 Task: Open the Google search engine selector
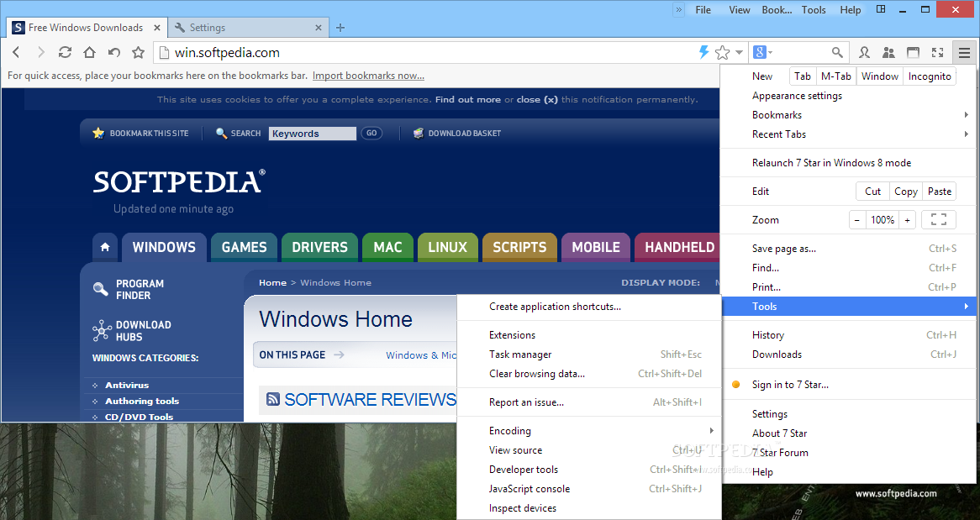point(763,52)
